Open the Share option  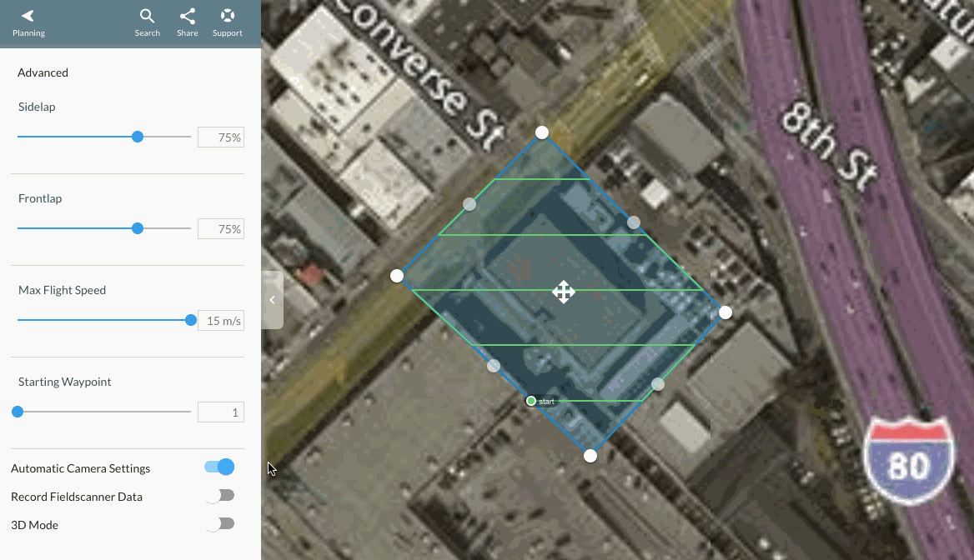coord(187,23)
